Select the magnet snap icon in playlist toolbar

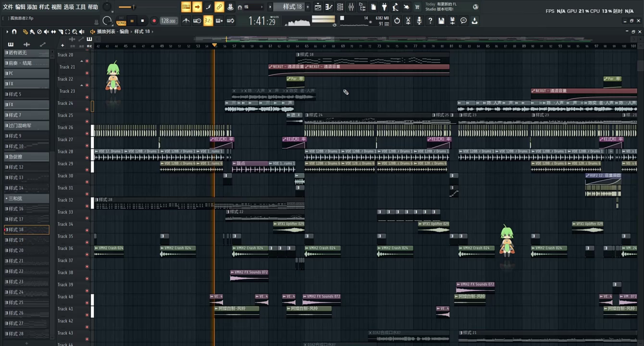click(x=14, y=32)
